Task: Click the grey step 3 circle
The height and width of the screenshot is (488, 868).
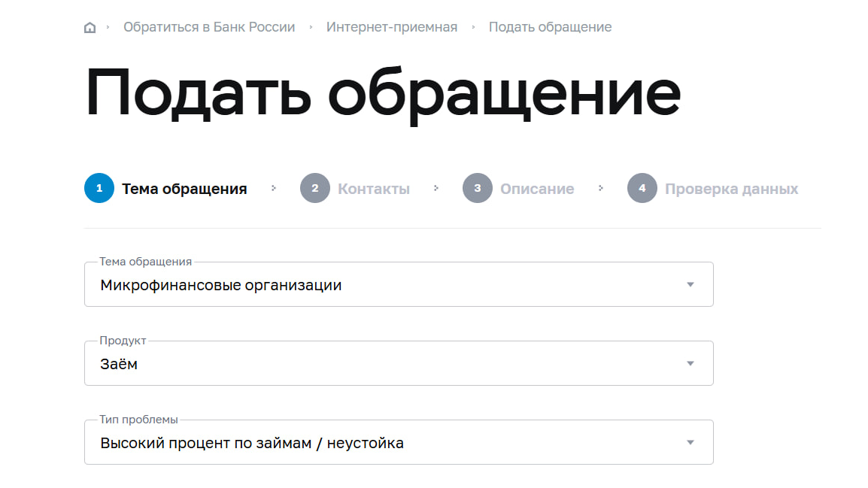Action: [x=478, y=189]
